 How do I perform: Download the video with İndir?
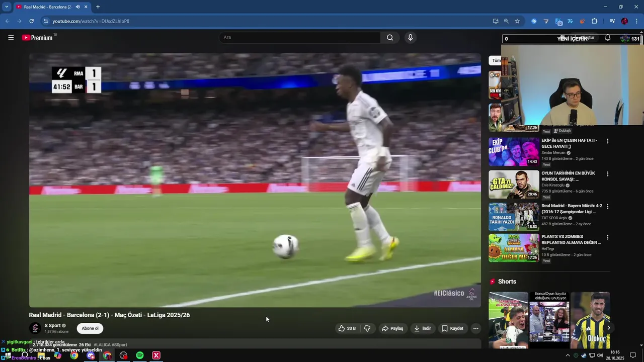(422, 328)
